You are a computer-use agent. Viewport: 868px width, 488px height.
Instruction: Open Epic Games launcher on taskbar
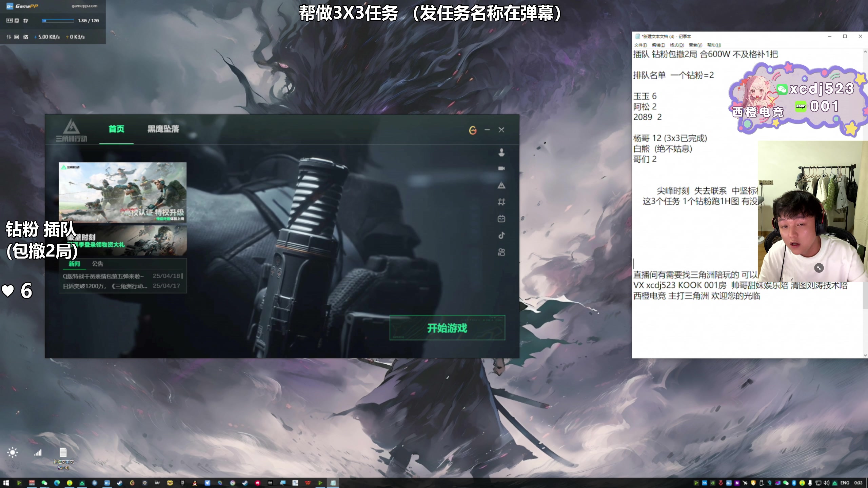pyautogui.click(x=182, y=483)
